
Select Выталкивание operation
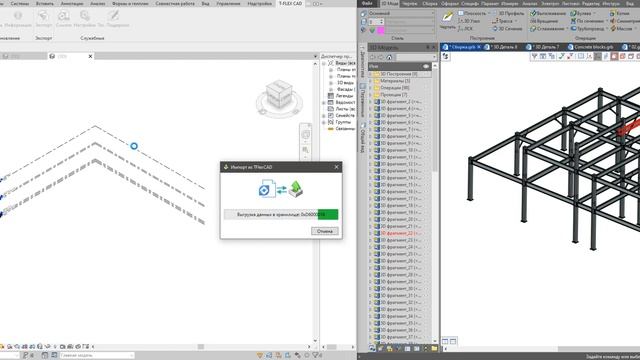[x=548, y=13]
